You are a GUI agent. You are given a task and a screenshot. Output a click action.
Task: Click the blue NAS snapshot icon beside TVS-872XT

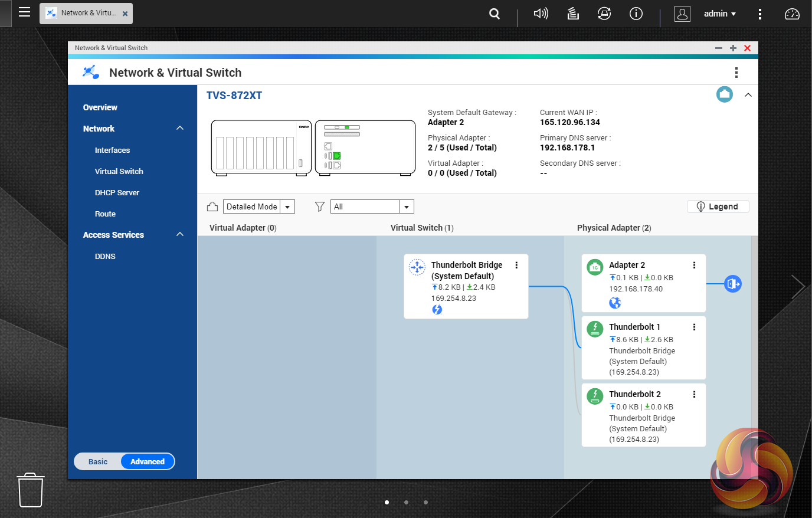point(724,94)
